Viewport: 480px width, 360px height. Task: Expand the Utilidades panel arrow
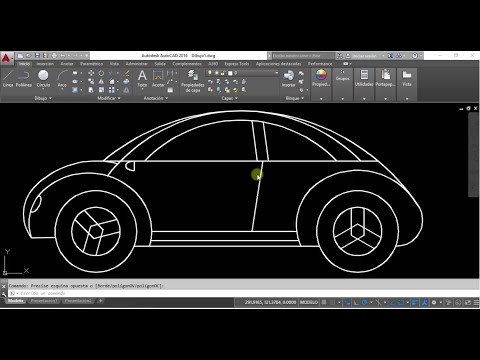pos(364,99)
